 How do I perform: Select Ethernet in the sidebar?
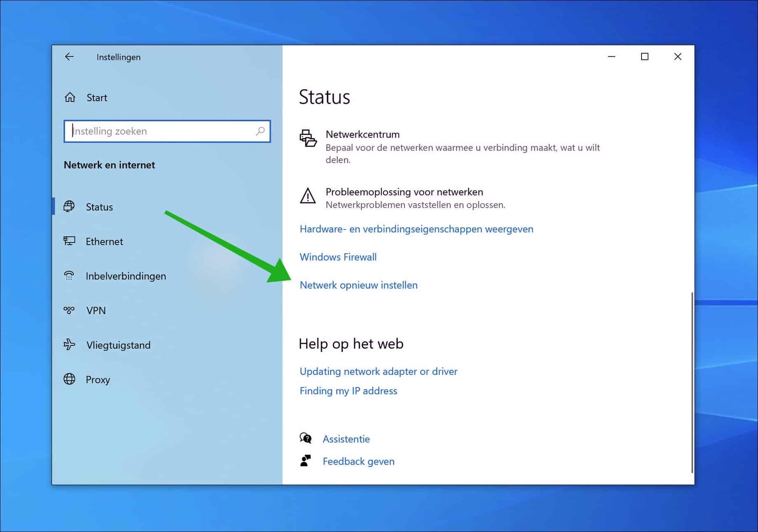coord(104,241)
